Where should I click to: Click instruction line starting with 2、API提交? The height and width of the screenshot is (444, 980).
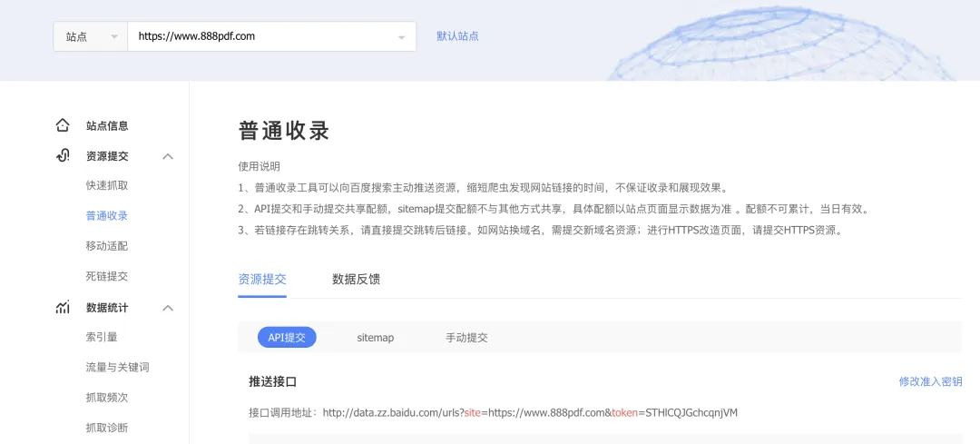[x=554, y=209]
